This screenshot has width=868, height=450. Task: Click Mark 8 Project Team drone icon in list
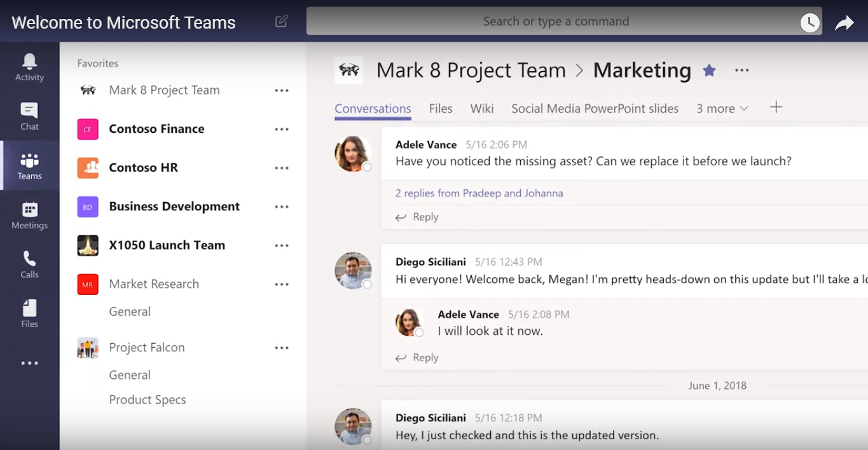(x=88, y=90)
